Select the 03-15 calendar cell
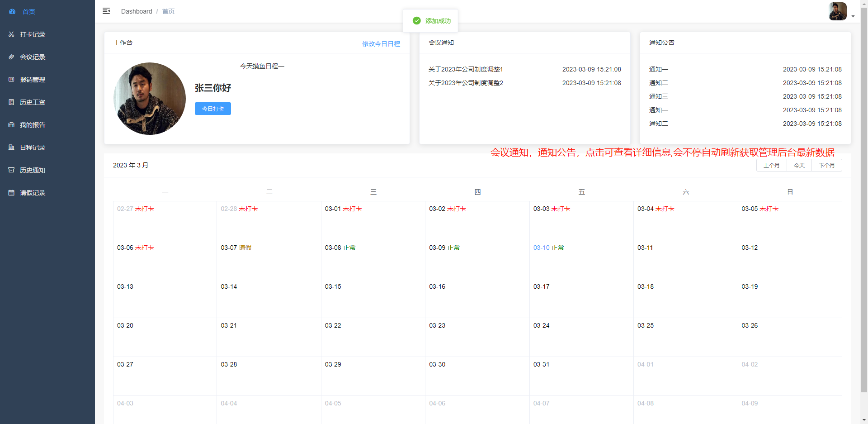This screenshot has width=868, height=424. pyautogui.click(x=373, y=298)
